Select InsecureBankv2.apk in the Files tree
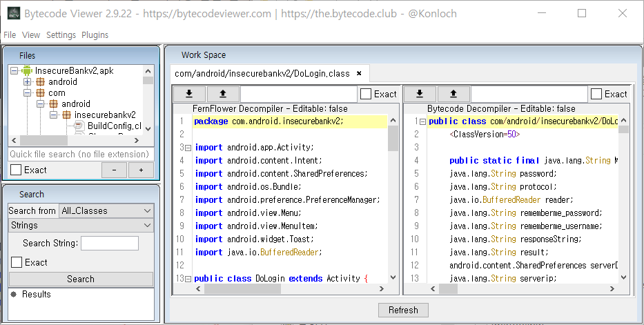The image size is (644, 325). pos(75,70)
